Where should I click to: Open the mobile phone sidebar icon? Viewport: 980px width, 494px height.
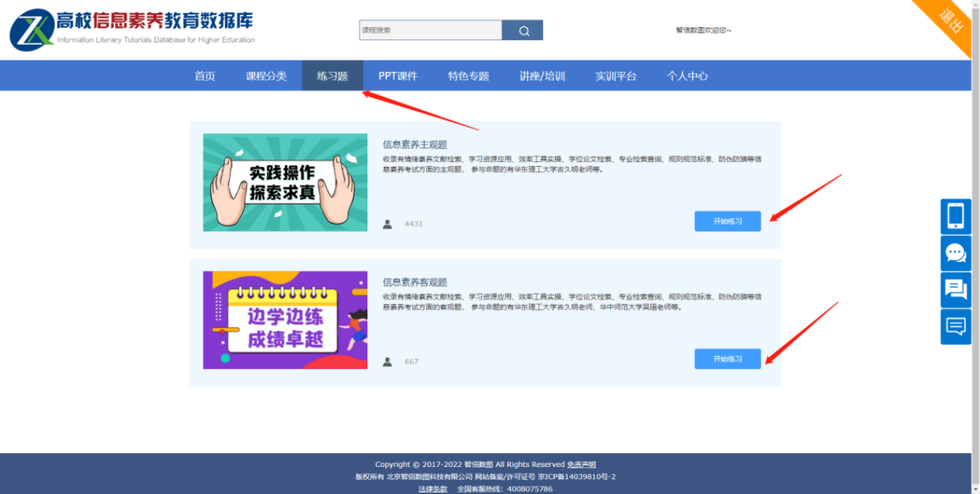click(x=955, y=217)
